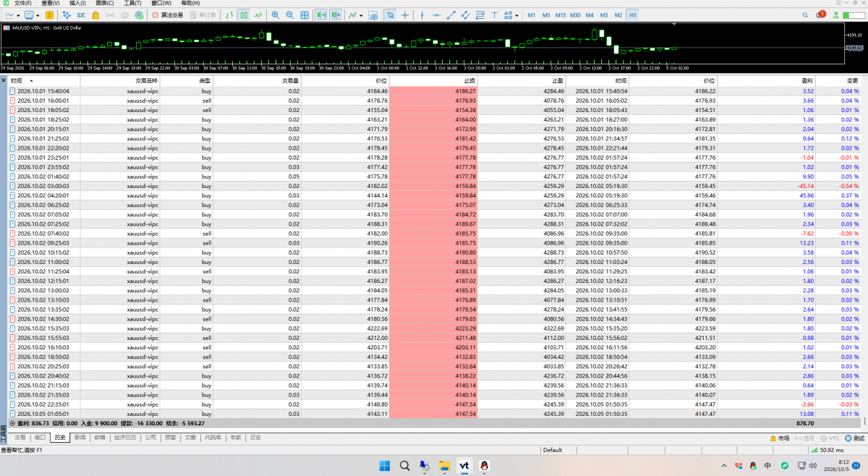868x476 pixels.
Task: Open the 市场 link in status area
Action: [779, 438]
